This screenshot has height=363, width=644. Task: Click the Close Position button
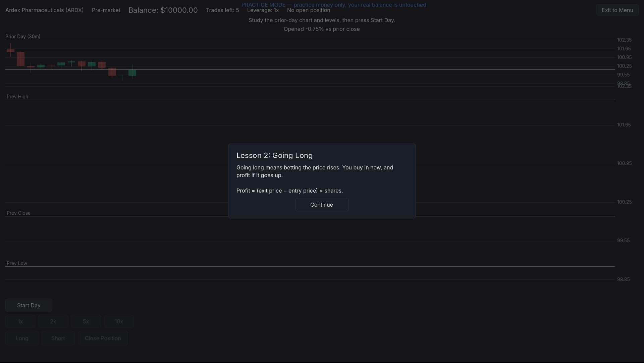[103, 338]
